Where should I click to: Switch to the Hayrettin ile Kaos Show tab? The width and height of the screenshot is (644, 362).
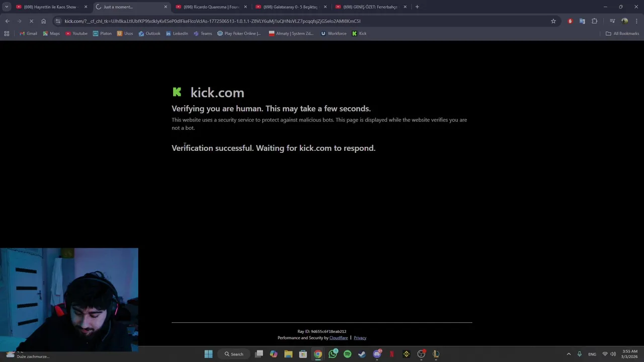[x=50, y=7]
